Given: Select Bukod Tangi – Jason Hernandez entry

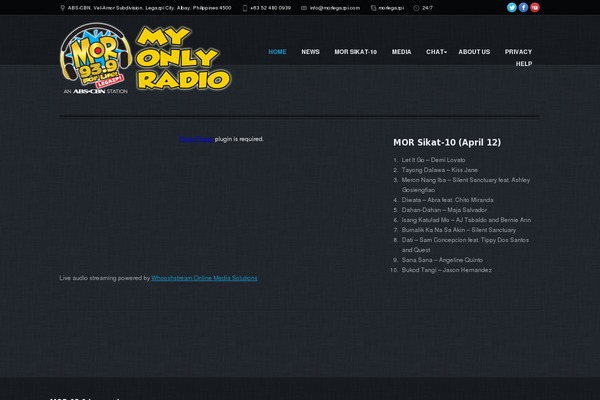Looking at the screenshot, I should [x=447, y=270].
